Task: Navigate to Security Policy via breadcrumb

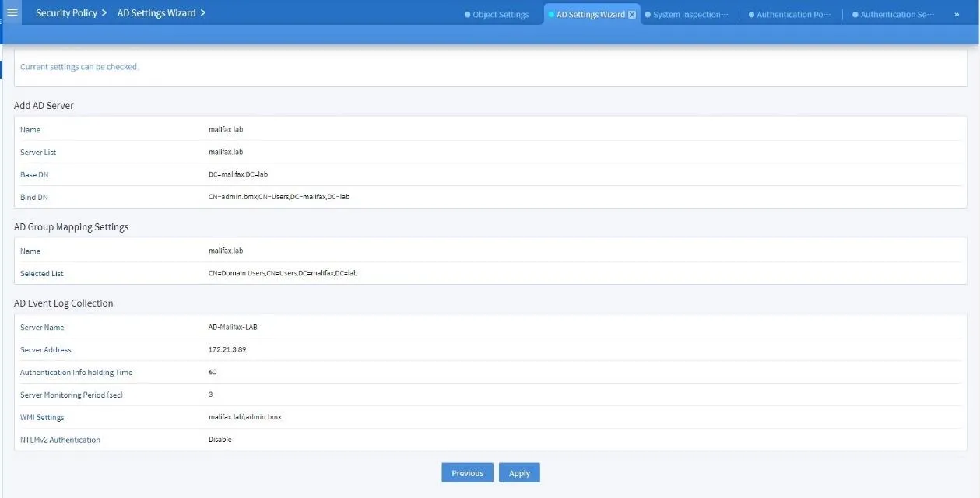Action: click(x=65, y=12)
